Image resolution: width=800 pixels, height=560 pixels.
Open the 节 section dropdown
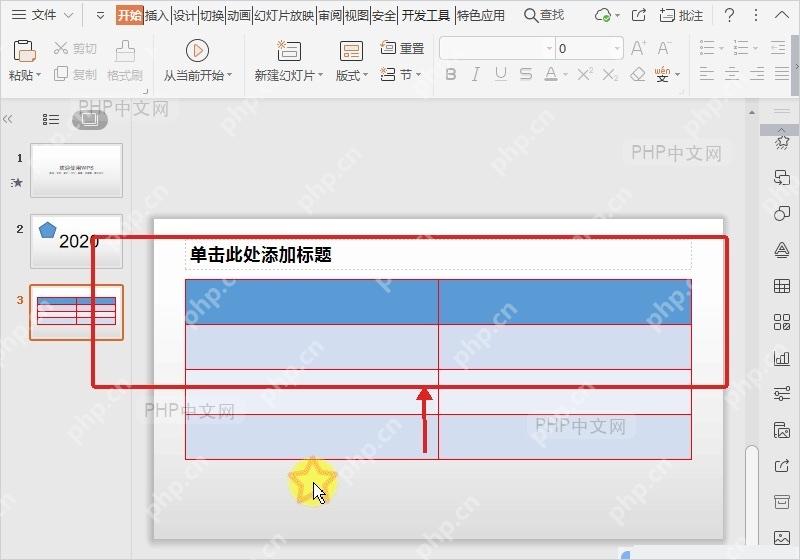(x=401, y=74)
